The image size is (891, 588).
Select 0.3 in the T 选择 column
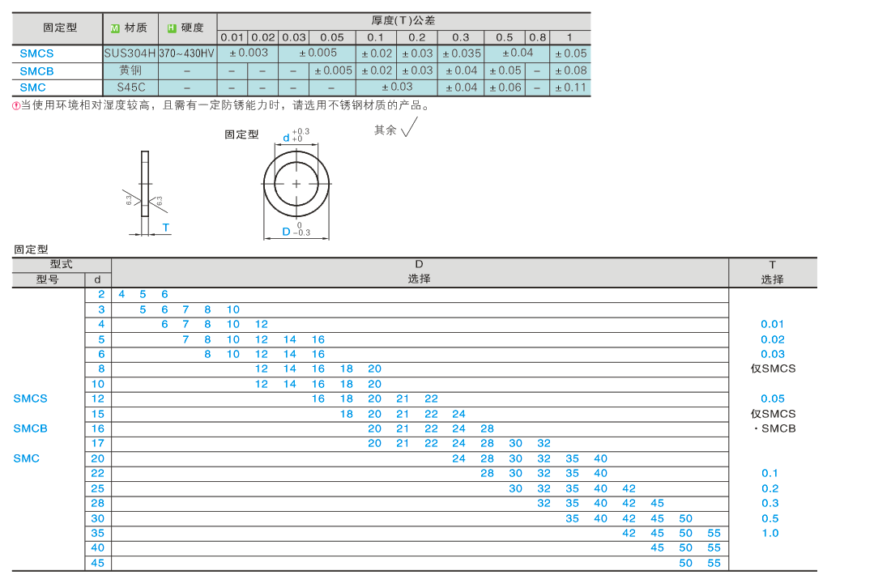tap(770, 503)
